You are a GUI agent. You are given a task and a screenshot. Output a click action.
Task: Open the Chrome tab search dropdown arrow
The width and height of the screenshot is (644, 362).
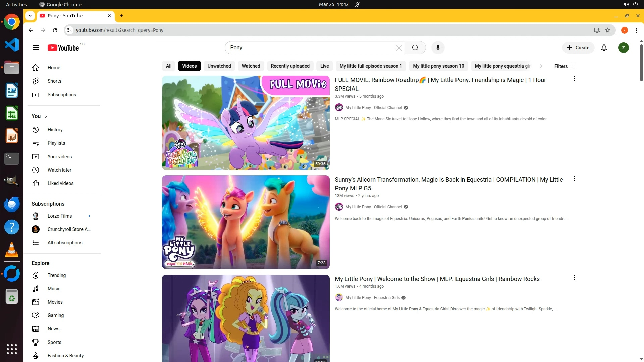30,16
